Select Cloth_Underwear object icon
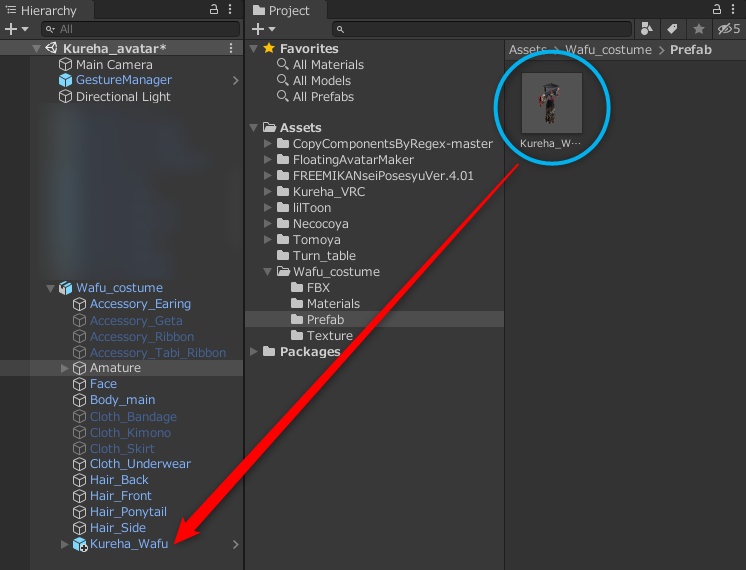 79,464
